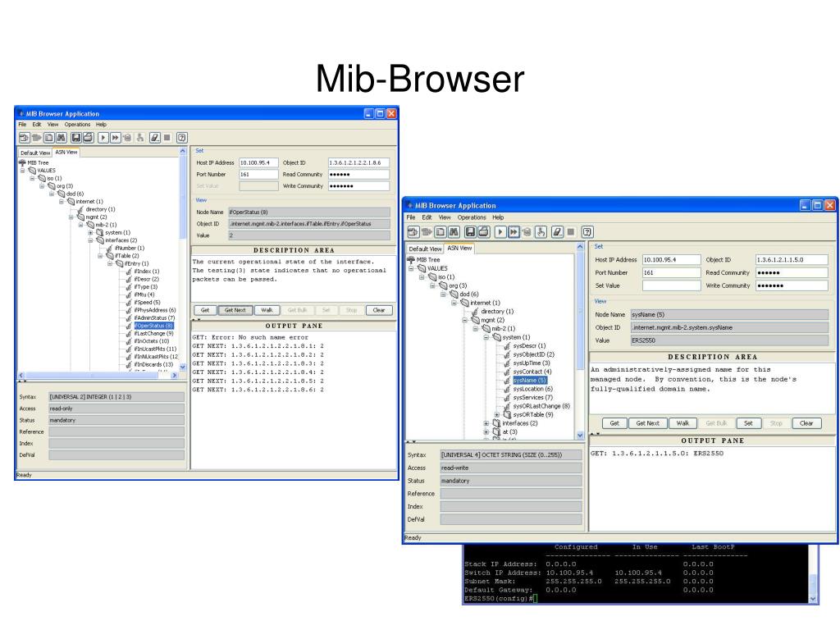This screenshot has height=630, width=840.
Task: Select sysLocation (6) in the MIB tree
Action: click(532, 389)
